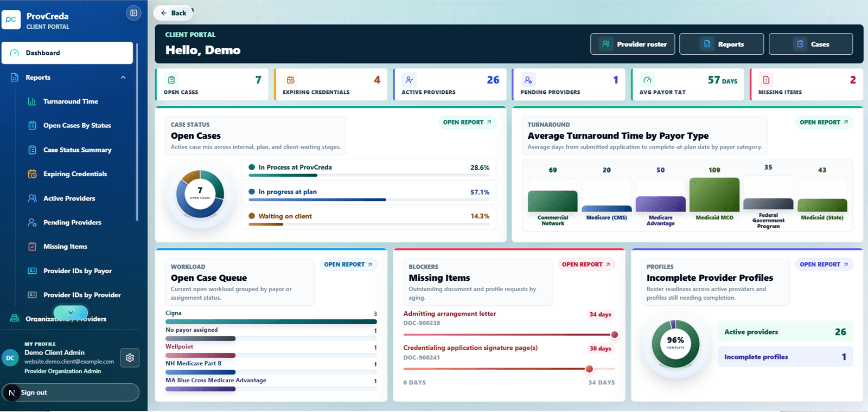
Task: Click the Cases header button
Action: [810, 44]
